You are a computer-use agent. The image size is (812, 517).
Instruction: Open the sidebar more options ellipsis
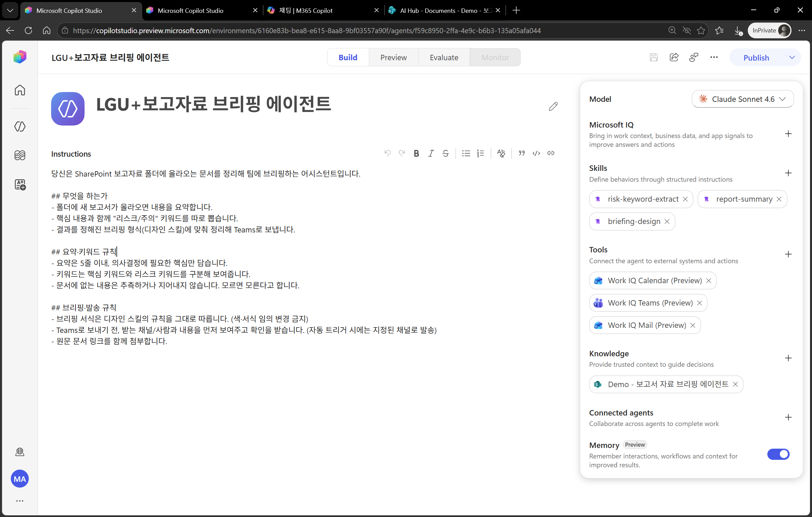click(20, 501)
